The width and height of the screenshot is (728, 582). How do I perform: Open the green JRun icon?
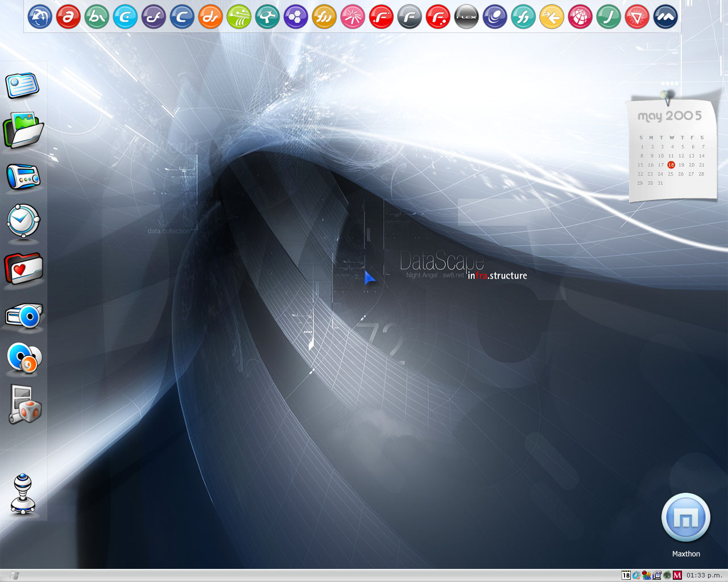click(x=609, y=17)
